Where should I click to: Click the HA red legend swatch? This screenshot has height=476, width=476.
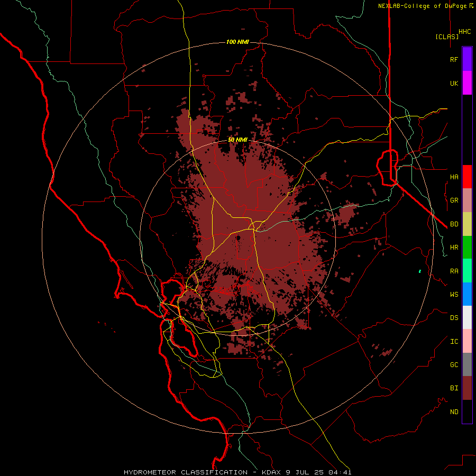point(467,177)
